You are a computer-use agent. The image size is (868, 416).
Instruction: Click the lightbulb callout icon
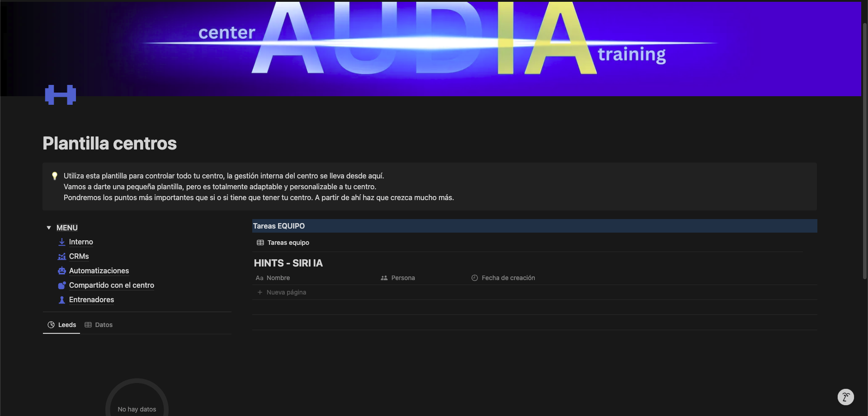pos(55,176)
